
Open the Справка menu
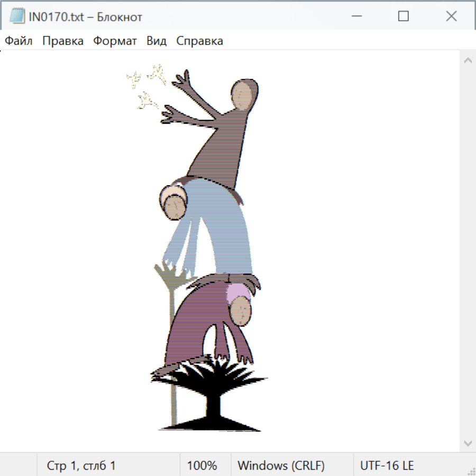click(199, 41)
